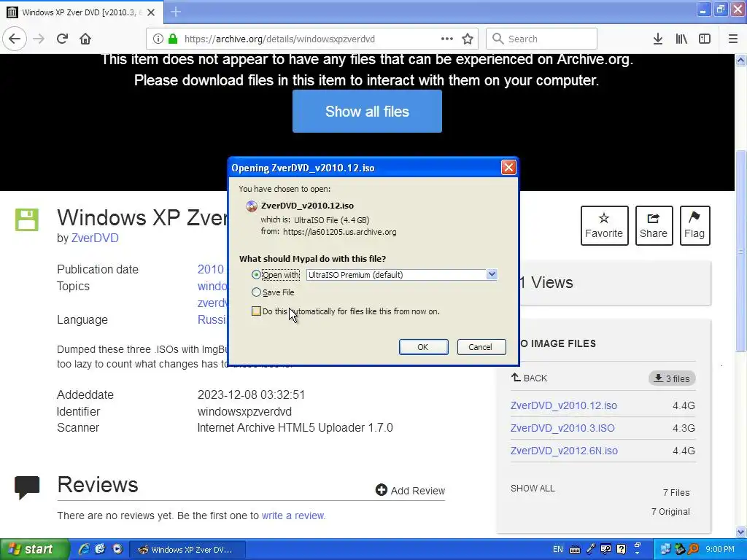Click the page scrollbar up arrow
Screen dimensions: 747x560
[741, 60]
